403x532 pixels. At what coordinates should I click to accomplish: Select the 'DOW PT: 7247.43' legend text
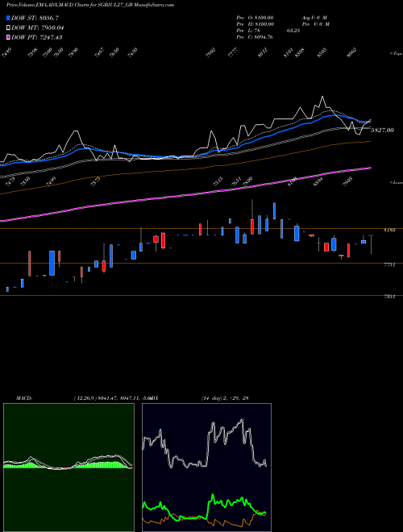(x=36, y=37)
